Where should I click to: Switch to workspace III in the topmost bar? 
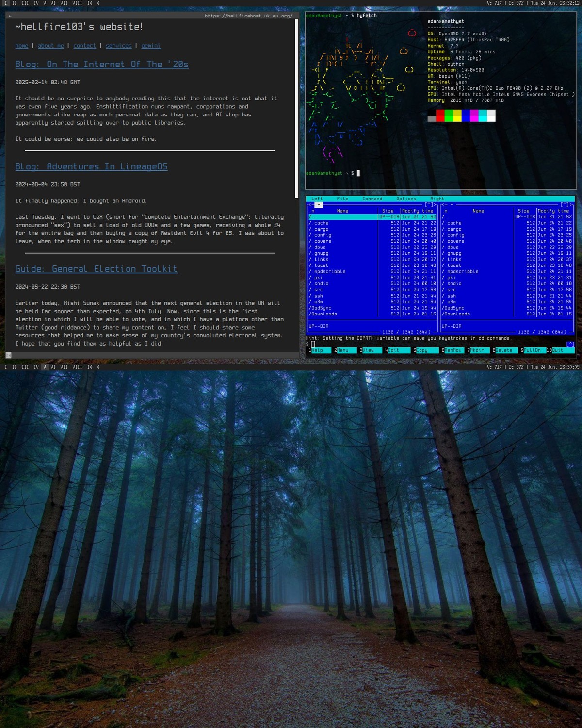pos(25,3)
